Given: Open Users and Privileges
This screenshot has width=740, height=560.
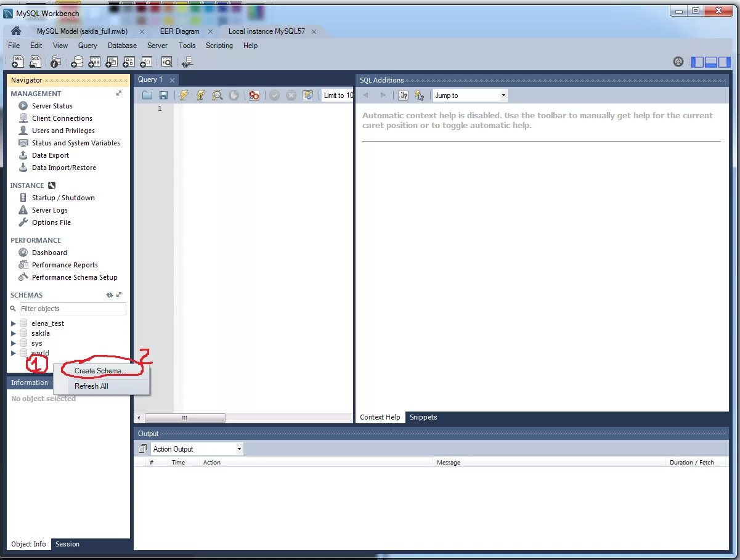Looking at the screenshot, I should 63,131.
